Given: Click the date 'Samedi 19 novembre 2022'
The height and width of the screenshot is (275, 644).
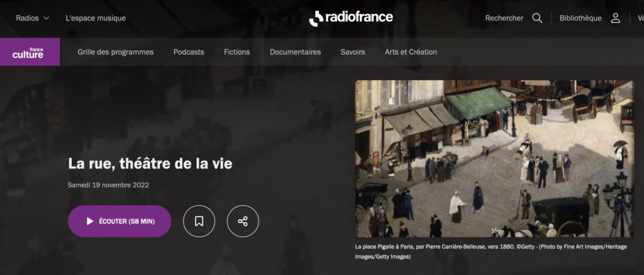Looking at the screenshot, I should 108,185.
